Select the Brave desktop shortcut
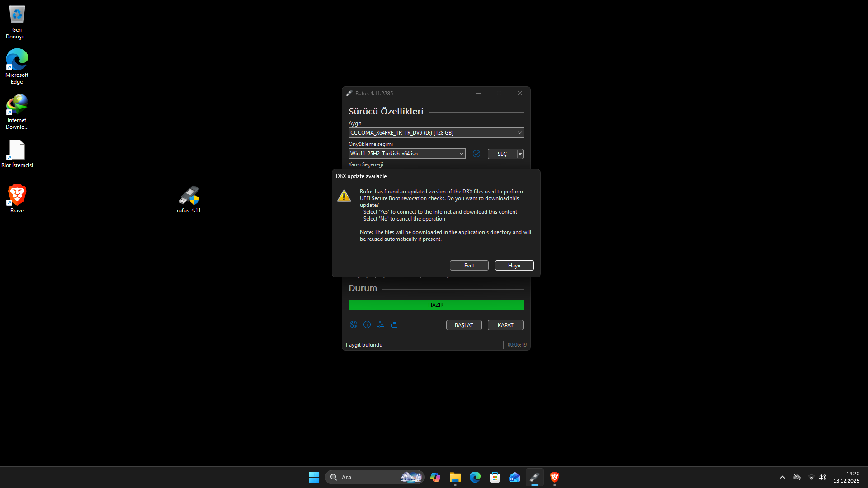 coord(17,199)
